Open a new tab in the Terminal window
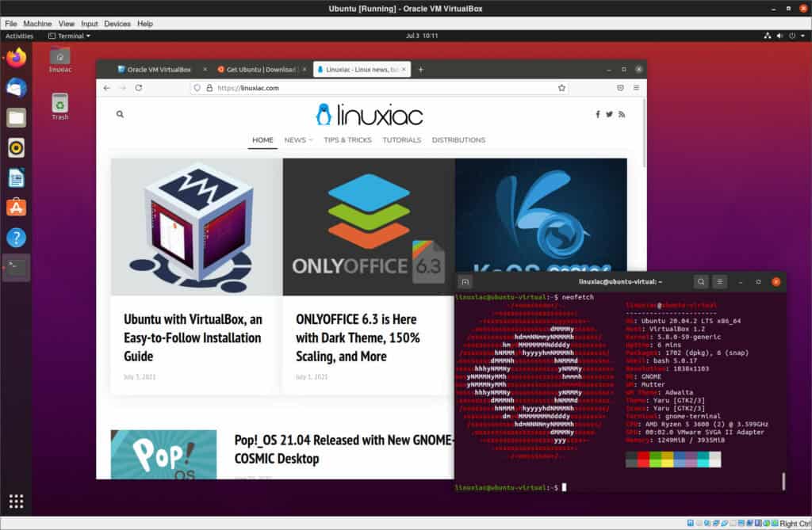 [465, 282]
